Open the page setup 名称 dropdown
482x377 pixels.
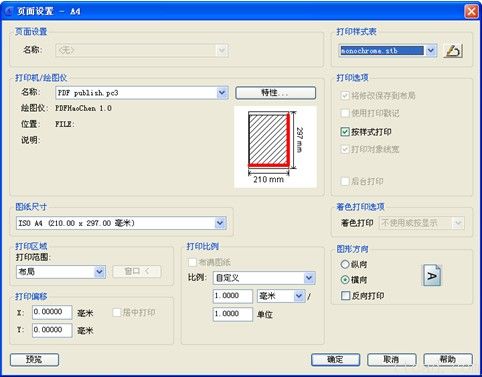[x=222, y=51]
